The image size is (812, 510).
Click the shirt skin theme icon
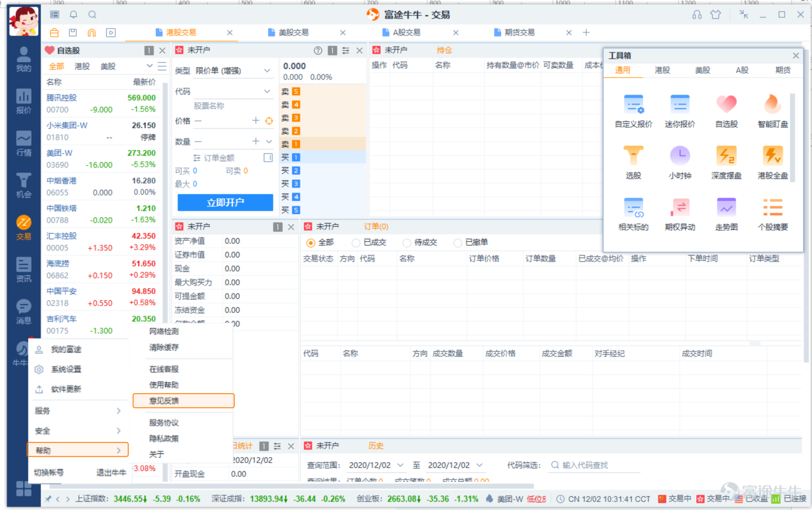click(716, 15)
